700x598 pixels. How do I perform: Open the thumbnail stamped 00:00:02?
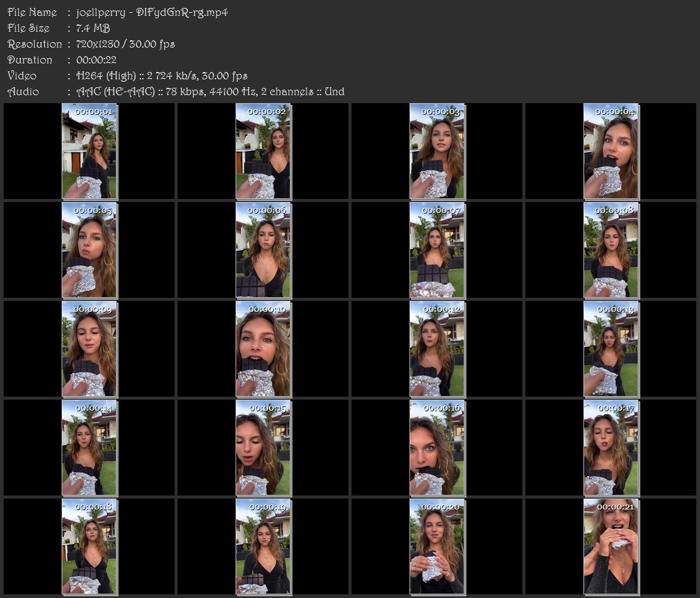tap(264, 151)
